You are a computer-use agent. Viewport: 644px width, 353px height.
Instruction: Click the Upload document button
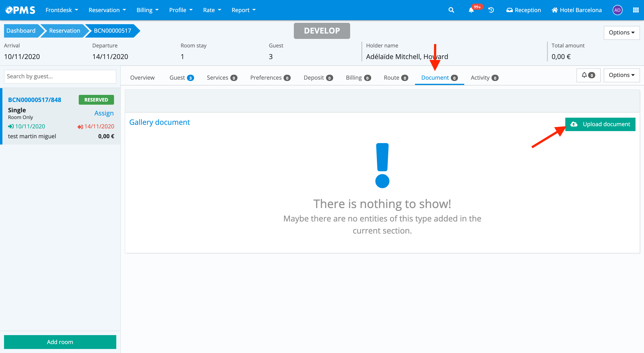(x=600, y=124)
